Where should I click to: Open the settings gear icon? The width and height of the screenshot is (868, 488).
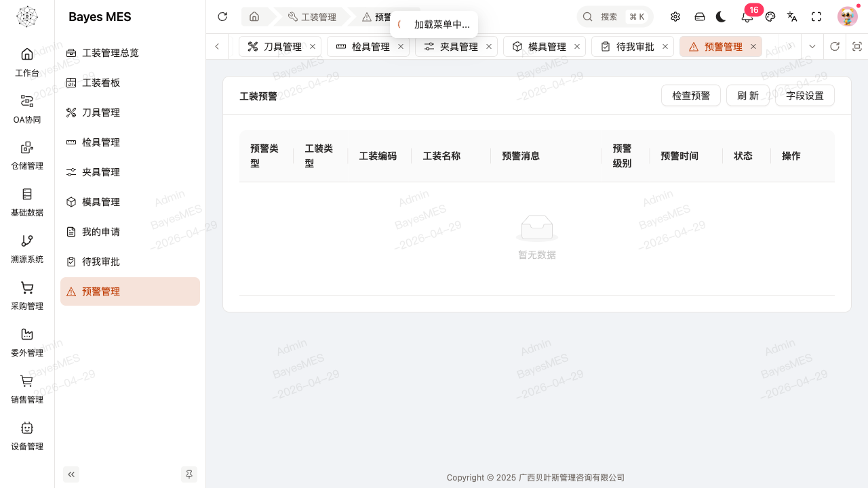click(675, 17)
